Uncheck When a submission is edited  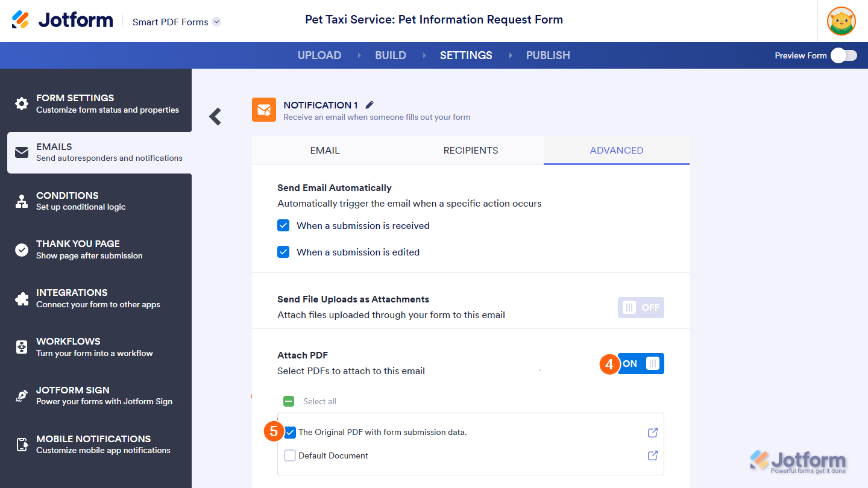click(x=283, y=252)
